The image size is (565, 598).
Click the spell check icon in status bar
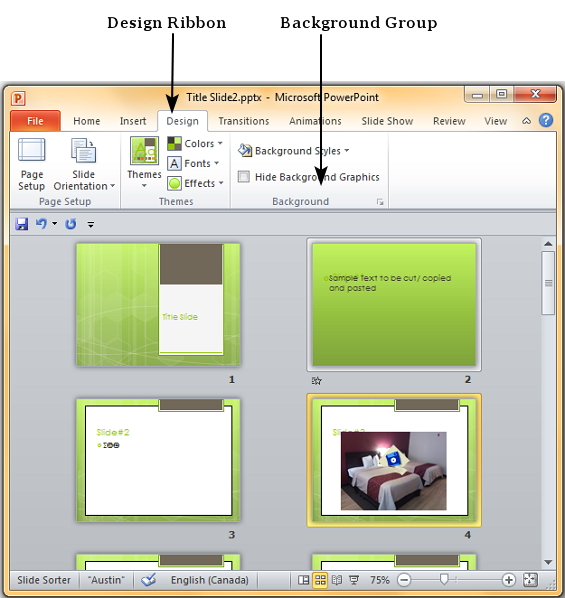click(x=148, y=580)
